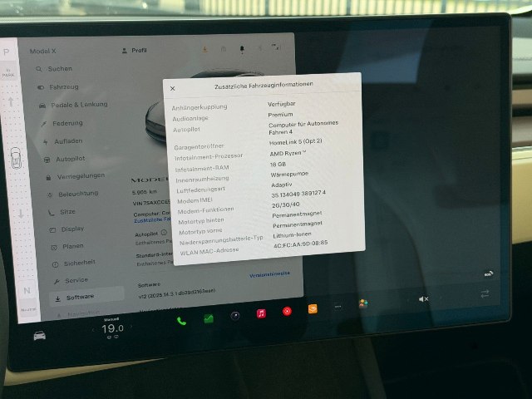The height and width of the screenshot is (399, 532).
Task: Tap the swap arrows icon at right
Action: tap(485, 293)
